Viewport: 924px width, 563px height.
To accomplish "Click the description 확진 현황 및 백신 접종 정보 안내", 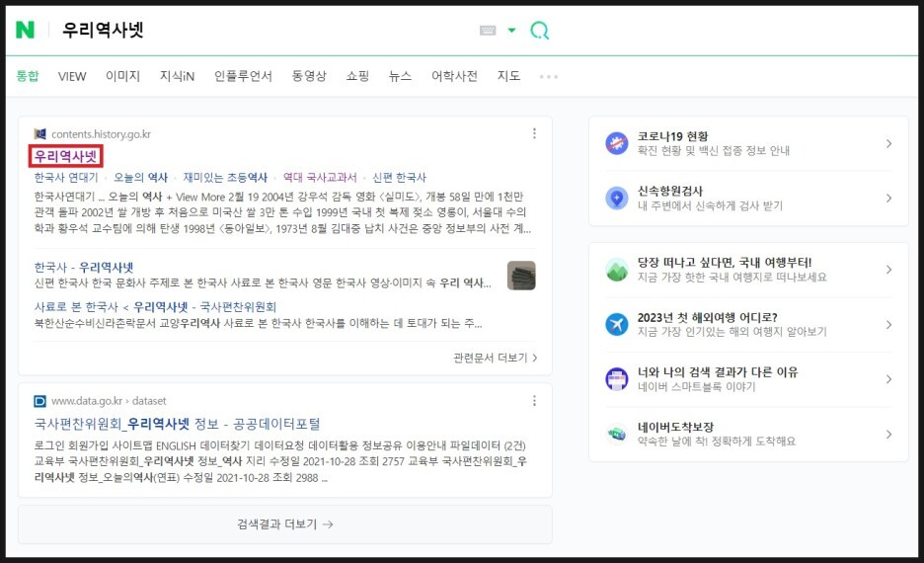I will pyautogui.click(x=714, y=151).
